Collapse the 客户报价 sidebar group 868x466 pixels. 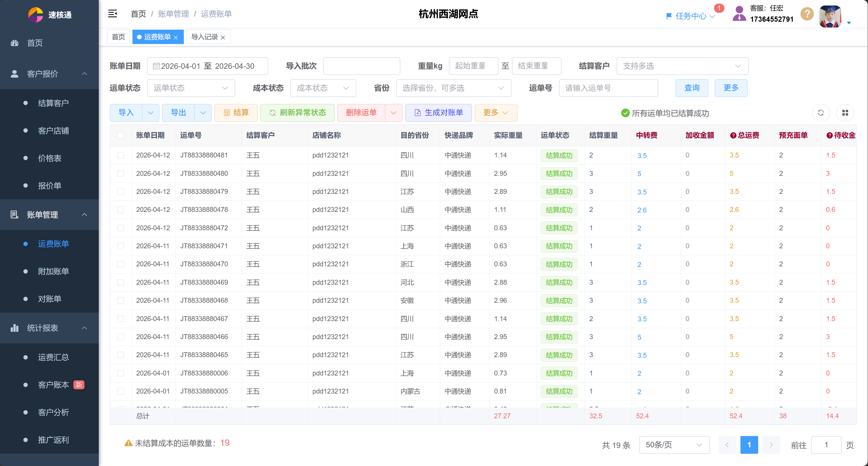point(49,74)
